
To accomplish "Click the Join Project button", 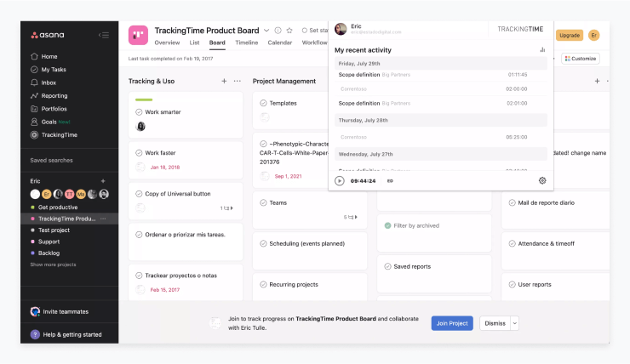I will tap(452, 323).
